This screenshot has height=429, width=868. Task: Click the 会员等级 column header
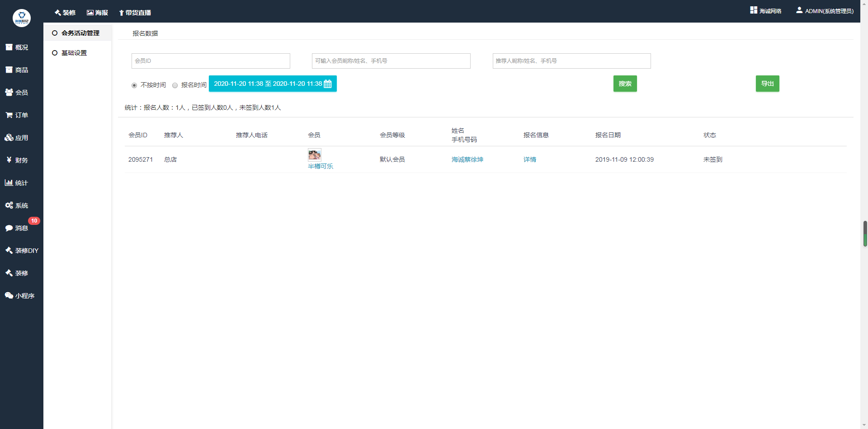pos(392,135)
